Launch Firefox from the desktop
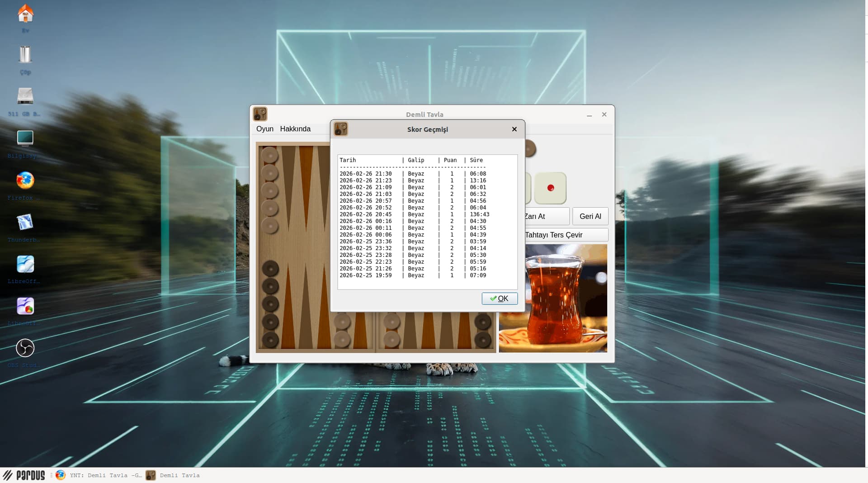This screenshot has width=868, height=483. point(25,180)
